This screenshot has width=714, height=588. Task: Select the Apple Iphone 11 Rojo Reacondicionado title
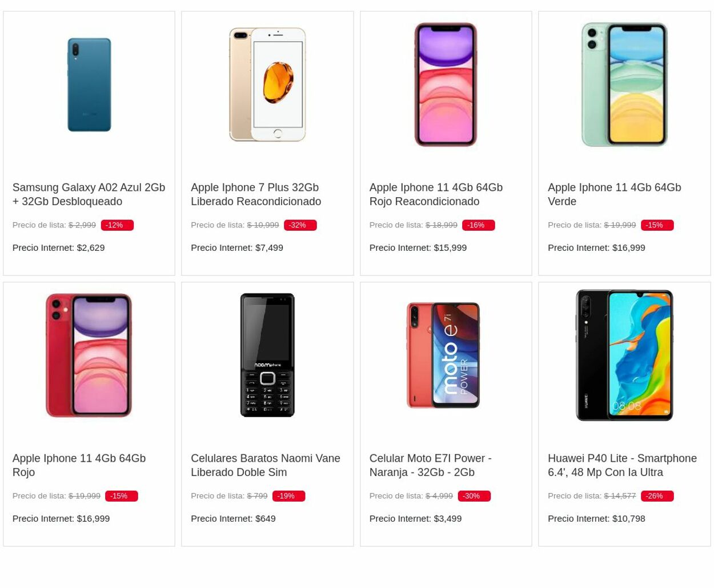click(x=435, y=194)
